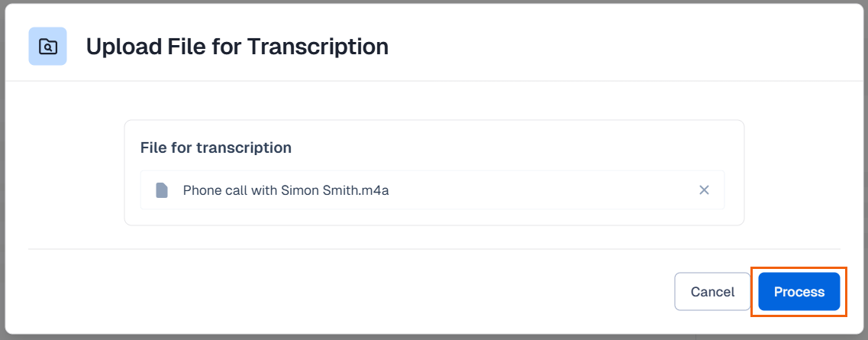Viewport: 868px width, 340px height.
Task: Click the gray file glyph in file row
Action: [x=161, y=190]
